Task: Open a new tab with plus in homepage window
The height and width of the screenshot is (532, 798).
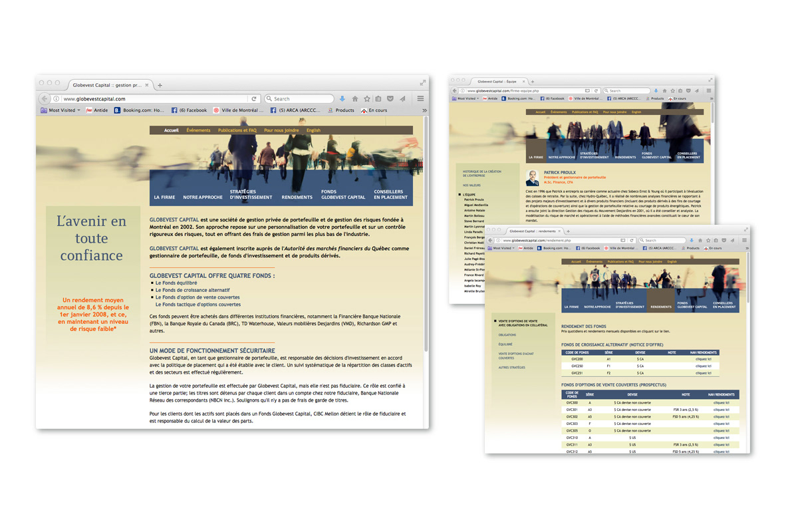Action: coord(160,85)
